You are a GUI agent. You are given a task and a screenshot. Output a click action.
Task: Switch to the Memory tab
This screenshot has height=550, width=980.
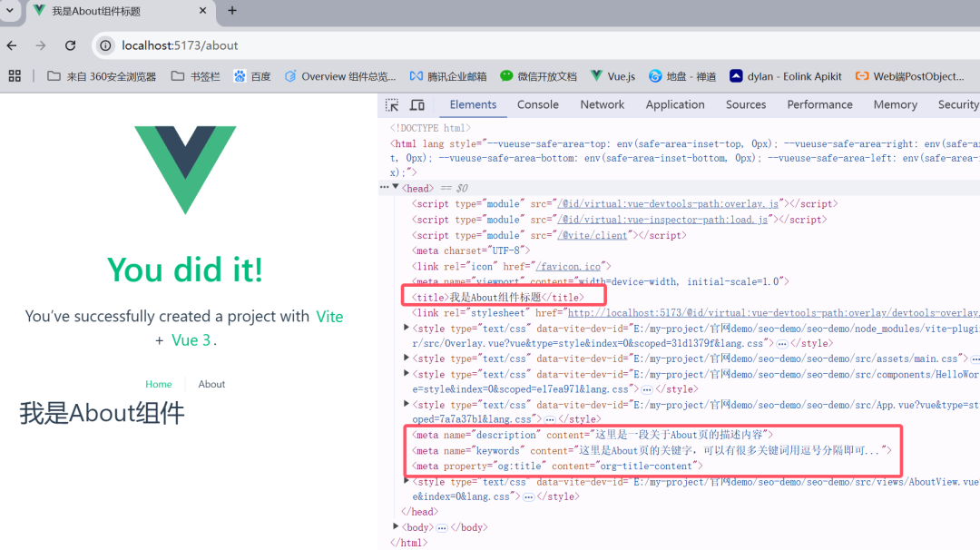tap(895, 105)
